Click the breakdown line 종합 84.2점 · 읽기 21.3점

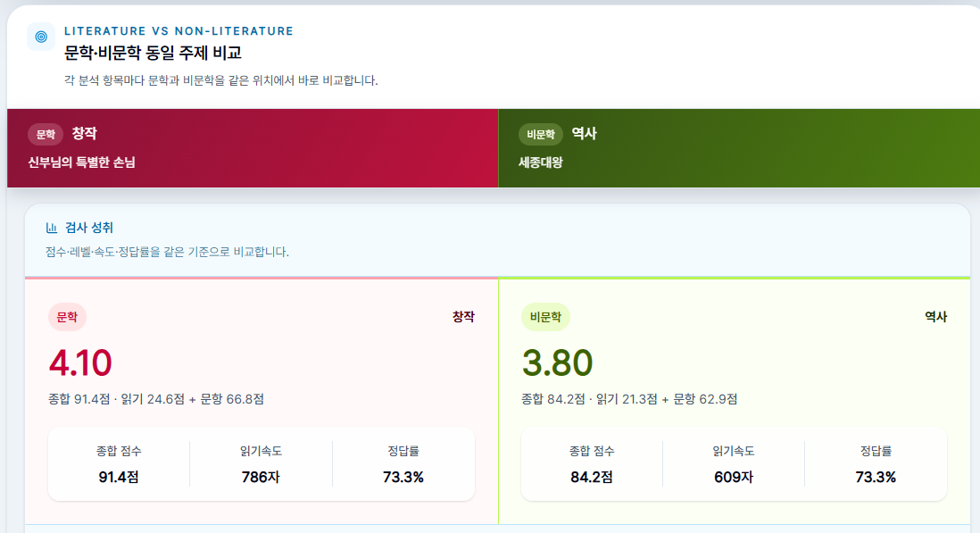coord(629,399)
